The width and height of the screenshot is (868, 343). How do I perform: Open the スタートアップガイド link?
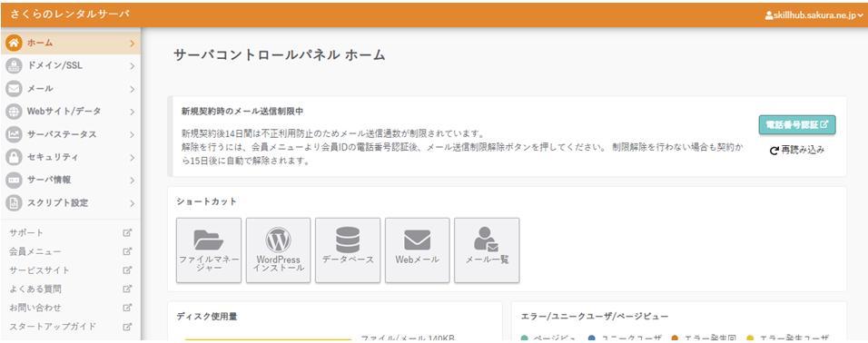point(54,327)
